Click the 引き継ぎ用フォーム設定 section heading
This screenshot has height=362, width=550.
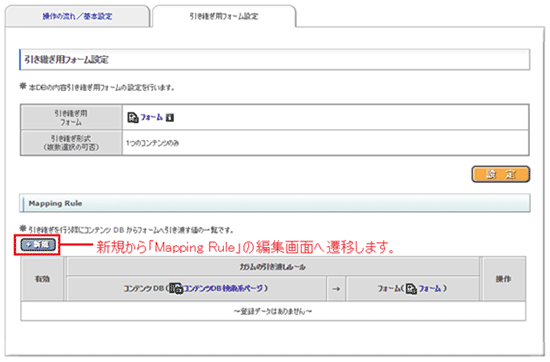coord(275,60)
